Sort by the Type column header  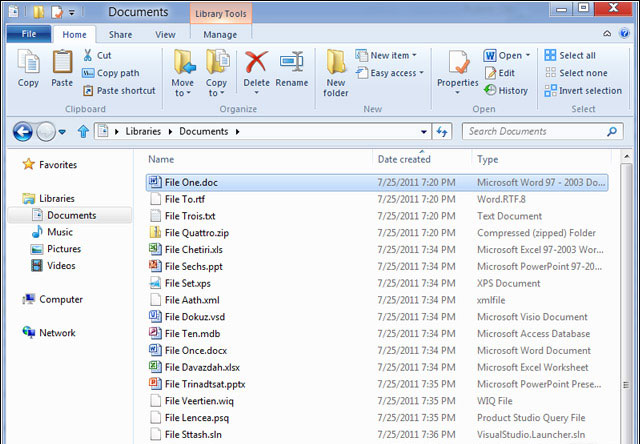488,160
